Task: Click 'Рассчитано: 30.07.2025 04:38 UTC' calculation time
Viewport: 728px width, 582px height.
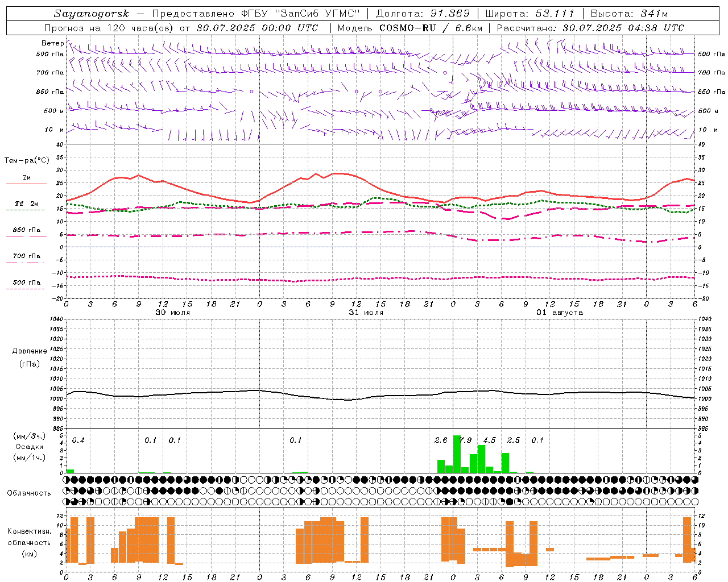Action: pyautogui.click(x=590, y=28)
